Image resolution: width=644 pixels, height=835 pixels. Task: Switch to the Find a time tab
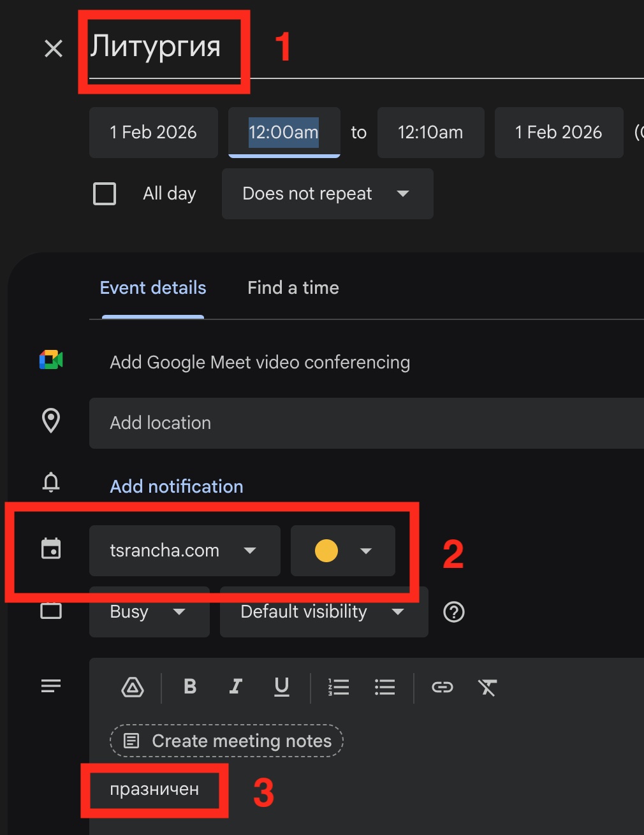click(x=293, y=288)
